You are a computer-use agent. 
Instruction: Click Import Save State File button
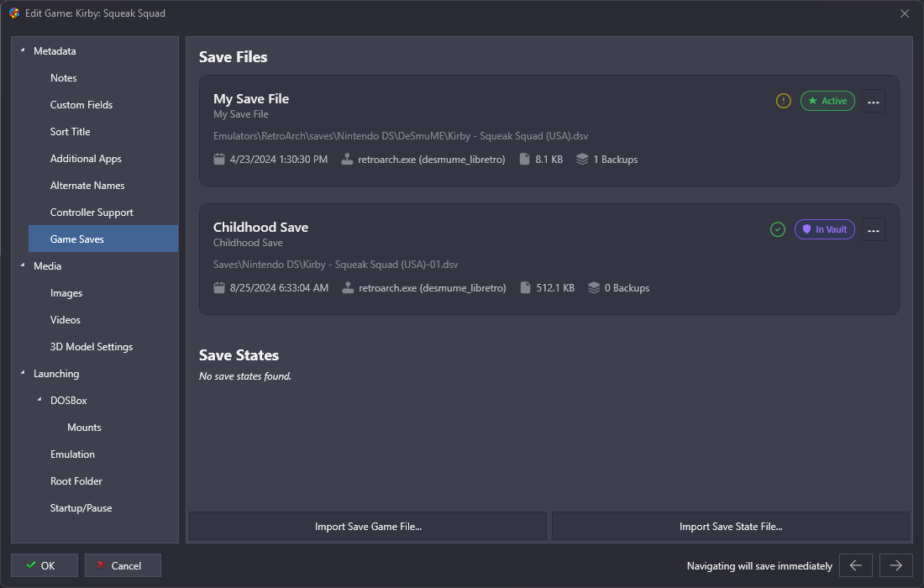pyautogui.click(x=731, y=526)
